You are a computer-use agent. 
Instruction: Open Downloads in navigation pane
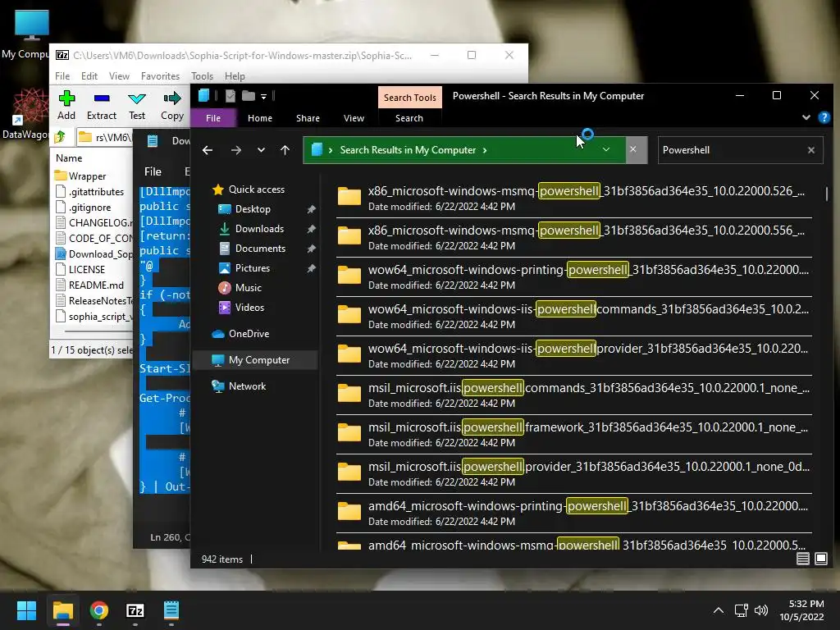coord(259,229)
